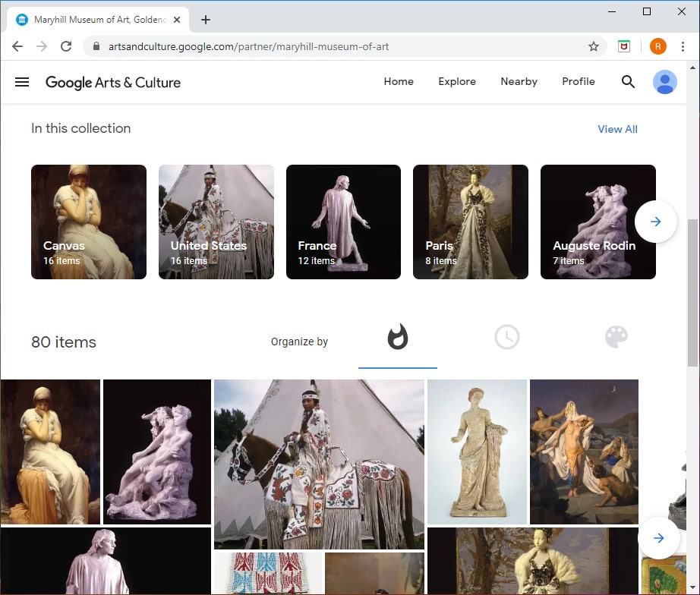Show next collection categories arrow

(655, 222)
